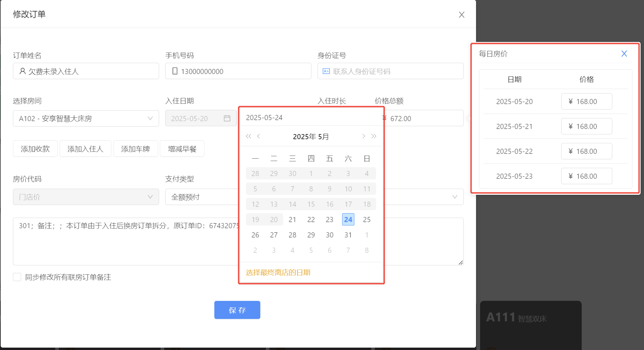Click the A111 智慧双床 room card in background
Screen dimensions: 644x350
pyautogui.click(x=531, y=325)
